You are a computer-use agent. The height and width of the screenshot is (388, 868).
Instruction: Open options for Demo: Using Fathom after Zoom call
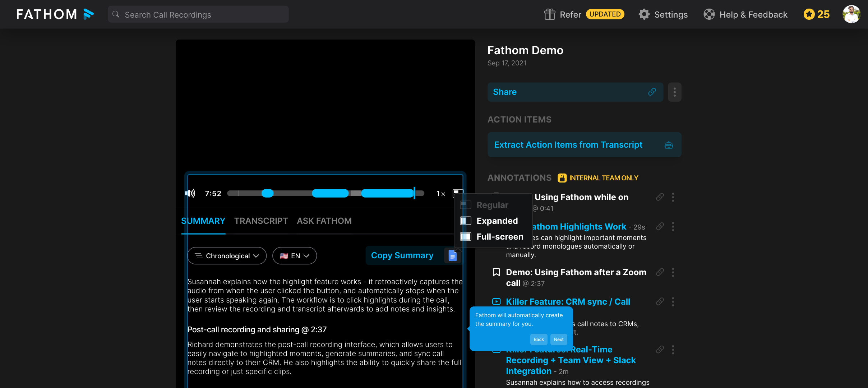click(673, 272)
